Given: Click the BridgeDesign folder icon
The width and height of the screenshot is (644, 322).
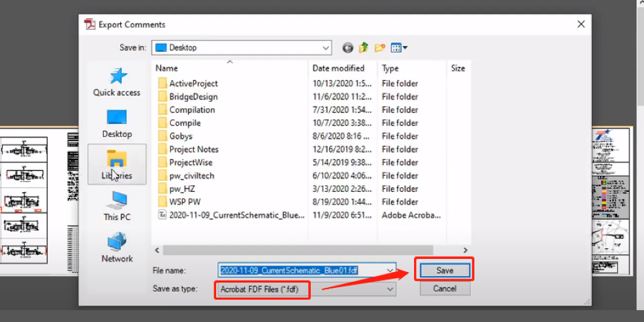Looking at the screenshot, I should (163, 97).
